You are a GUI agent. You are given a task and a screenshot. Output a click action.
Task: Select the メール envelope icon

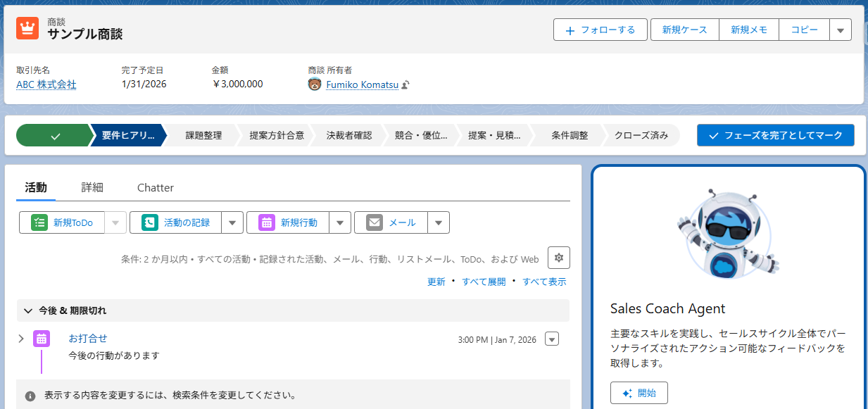[x=374, y=222]
